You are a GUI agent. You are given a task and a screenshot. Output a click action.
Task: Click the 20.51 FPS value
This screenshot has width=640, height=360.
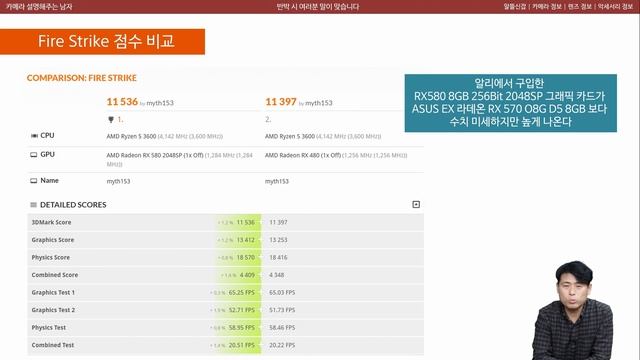coord(242,345)
